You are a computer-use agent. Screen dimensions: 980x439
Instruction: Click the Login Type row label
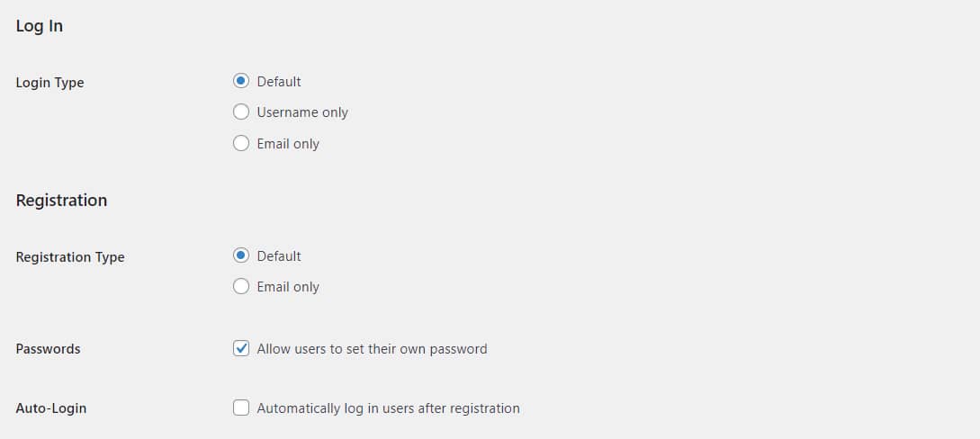(49, 82)
